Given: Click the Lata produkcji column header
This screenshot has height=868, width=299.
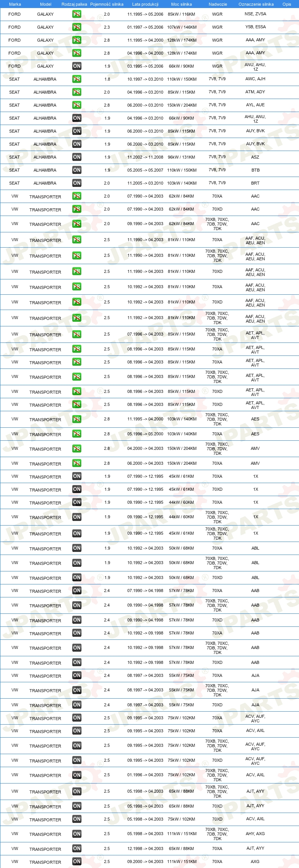Looking at the screenshot, I should click(145, 4).
